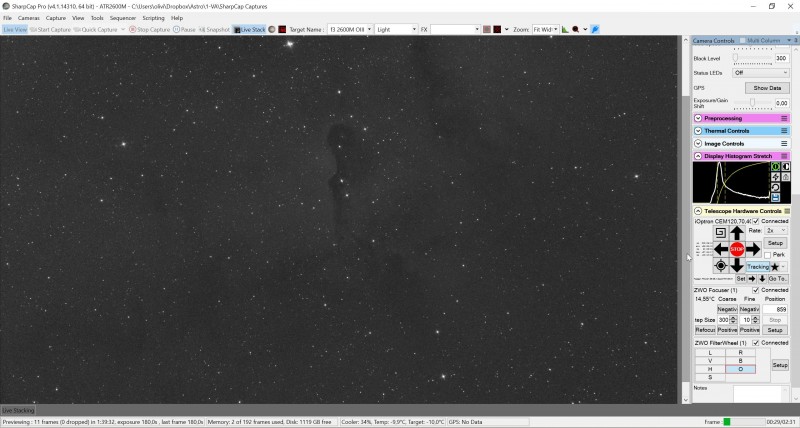Click the black-and-white contrast icon in histogram

tap(786, 167)
